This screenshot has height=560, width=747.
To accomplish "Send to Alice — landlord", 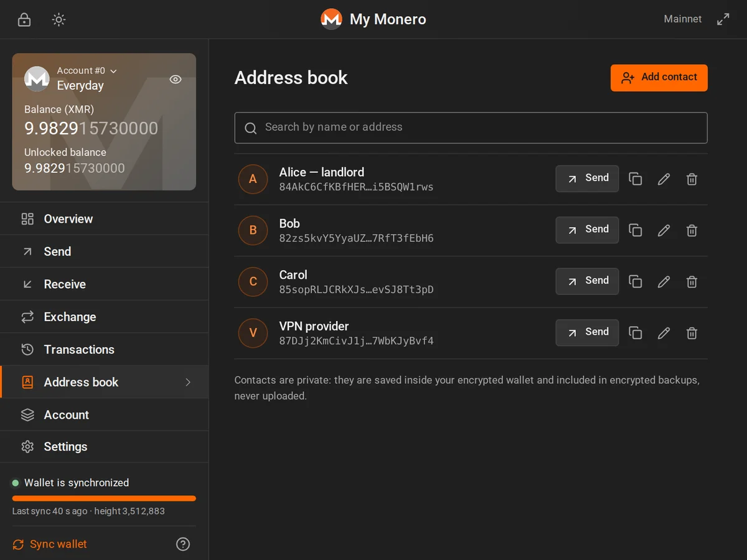I will click(587, 179).
